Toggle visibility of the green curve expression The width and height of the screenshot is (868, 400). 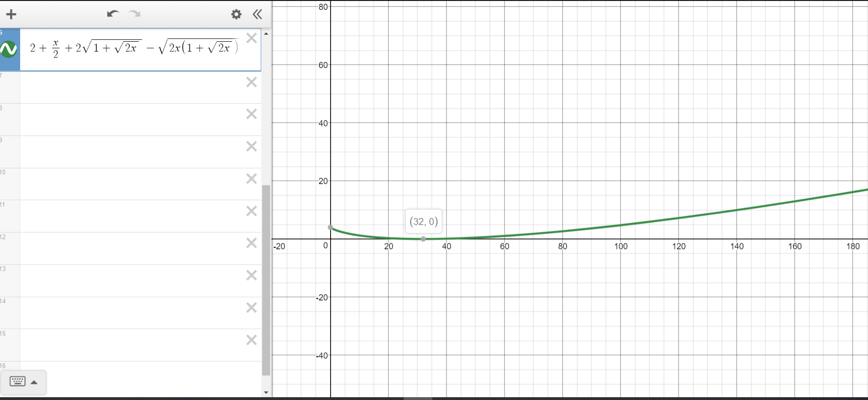coord(8,49)
